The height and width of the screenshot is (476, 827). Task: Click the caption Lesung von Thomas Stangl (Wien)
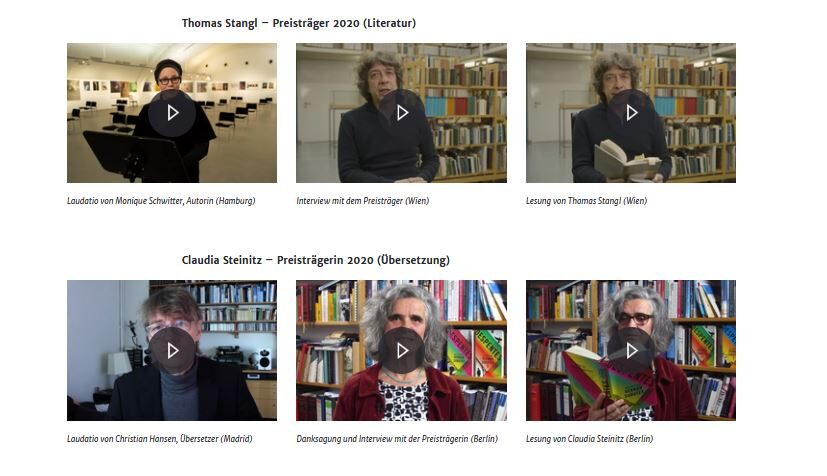coord(586,201)
